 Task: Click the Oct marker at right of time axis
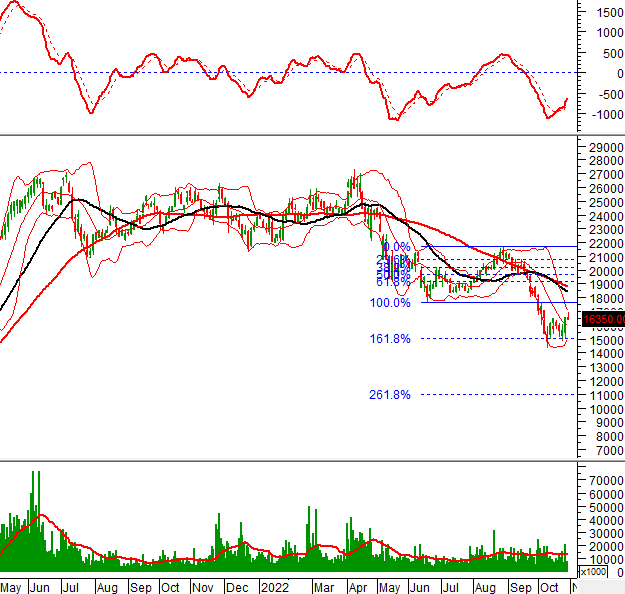click(x=548, y=586)
